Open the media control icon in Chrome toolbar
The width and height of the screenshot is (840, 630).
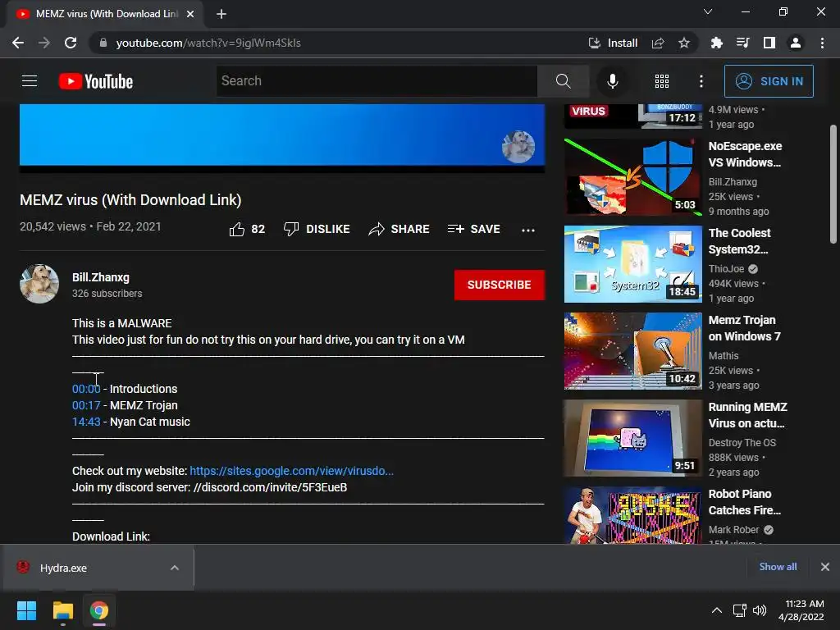(743, 43)
